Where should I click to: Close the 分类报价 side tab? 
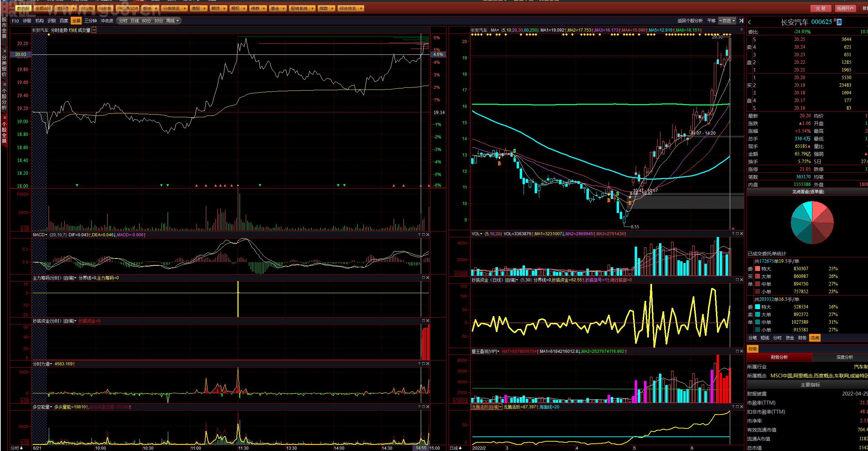pyautogui.click(x=5, y=51)
